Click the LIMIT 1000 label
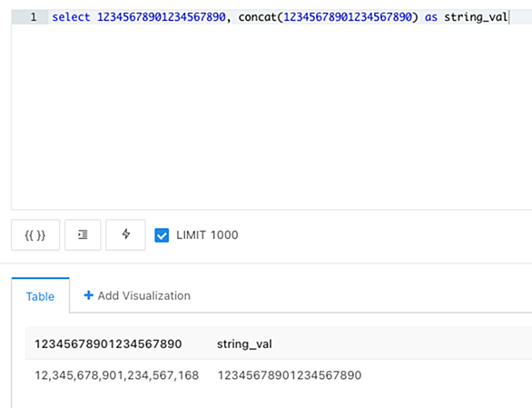The height and width of the screenshot is (408, 532). tap(207, 234)
